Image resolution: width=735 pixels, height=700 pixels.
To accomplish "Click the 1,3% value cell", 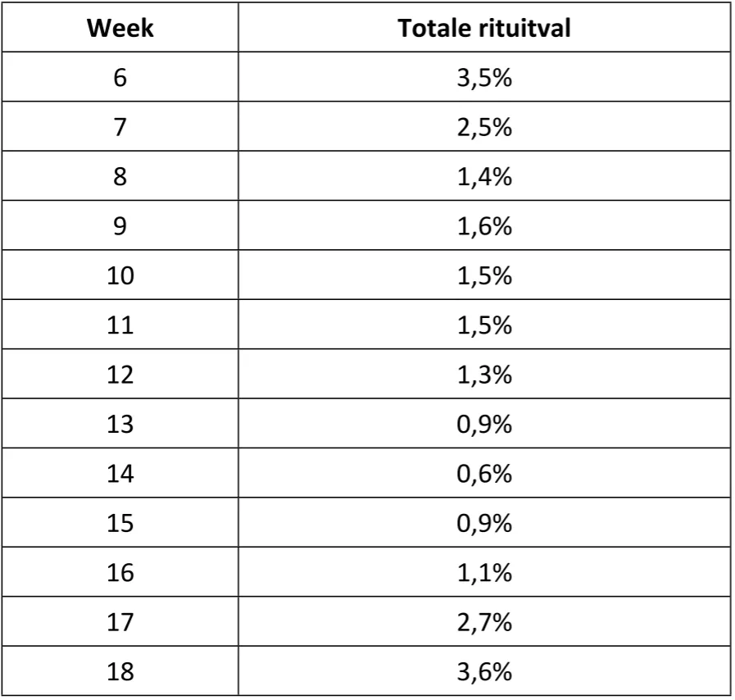I will point(483,374).
